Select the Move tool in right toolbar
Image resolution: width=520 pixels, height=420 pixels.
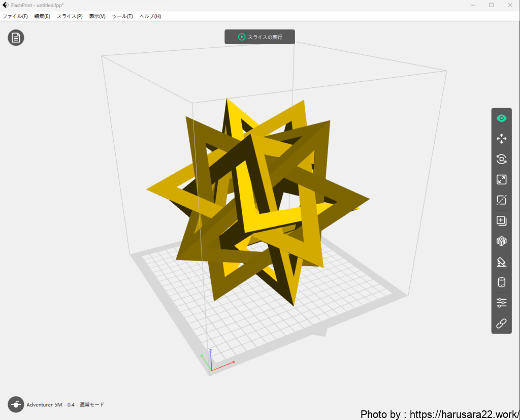[501, 139]
